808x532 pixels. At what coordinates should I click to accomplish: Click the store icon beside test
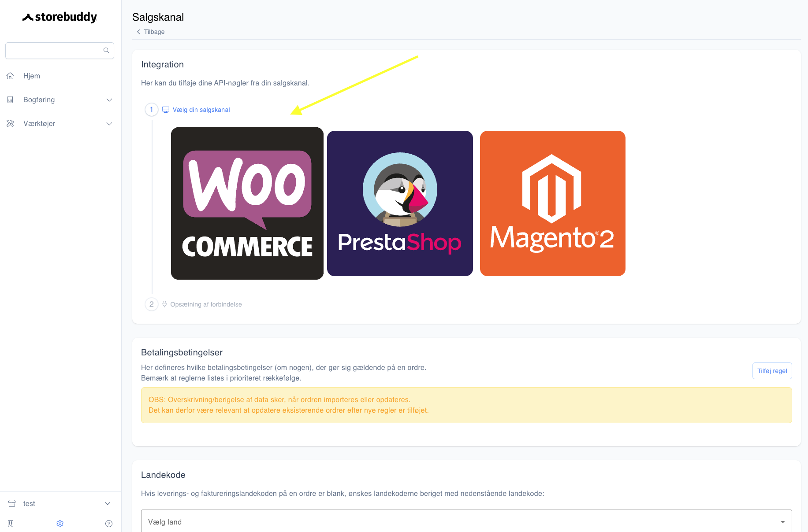point(12,503)
